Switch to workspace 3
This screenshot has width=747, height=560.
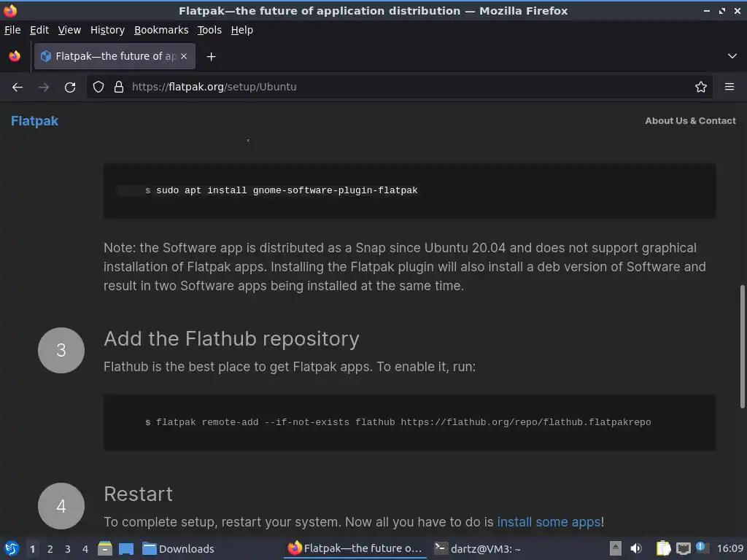coord(68,548)
